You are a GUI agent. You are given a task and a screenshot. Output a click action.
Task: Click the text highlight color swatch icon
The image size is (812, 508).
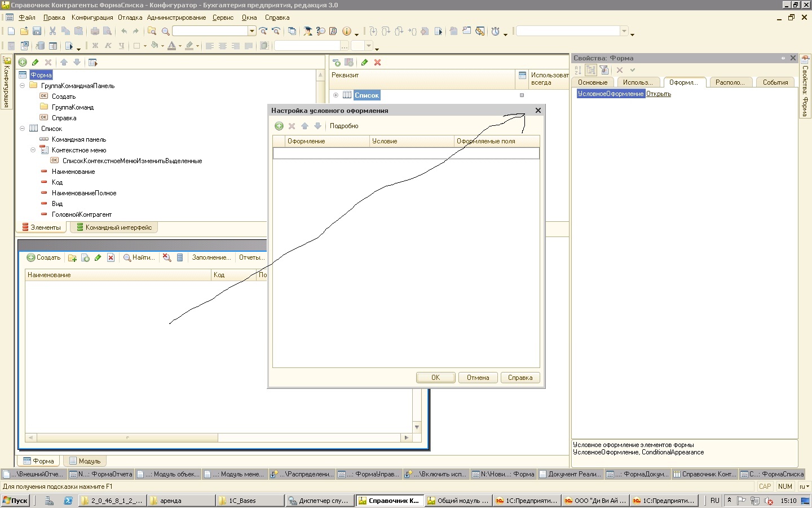coord(189,46)
